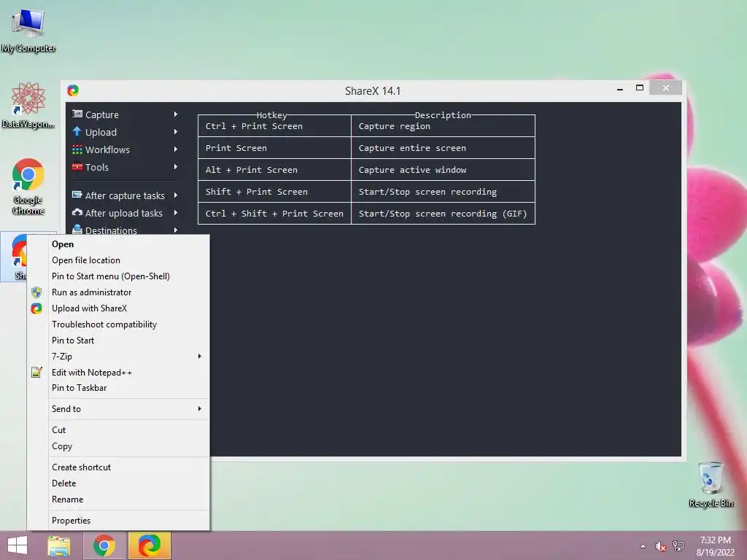Click the 'Shift + Print Screen' hotkey cell

pos(274,192)
